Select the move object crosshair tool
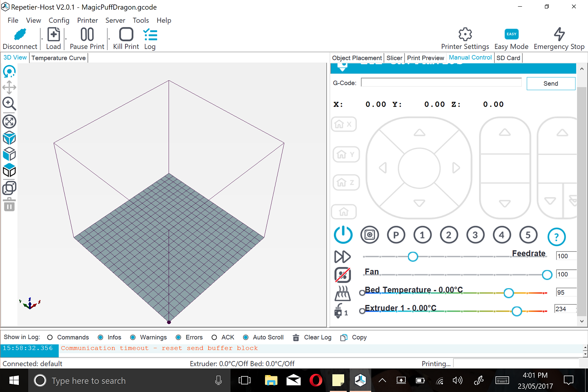588x392 pixels. 9,87
